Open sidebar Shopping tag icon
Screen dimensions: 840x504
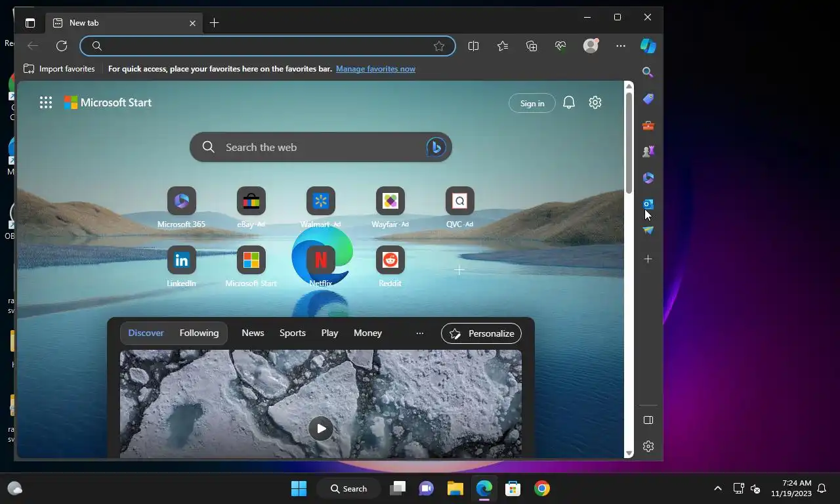point(648,99)
